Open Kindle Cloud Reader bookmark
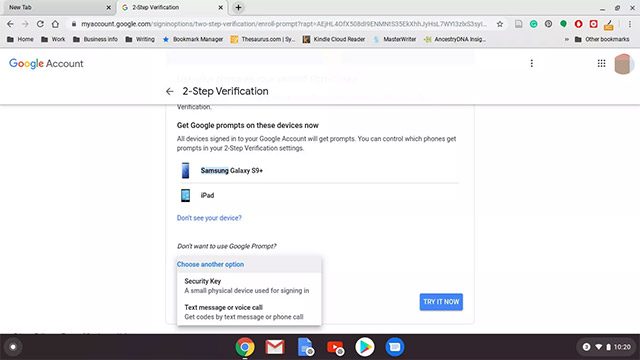The image size is (640, 360). [x=334, y=39]
